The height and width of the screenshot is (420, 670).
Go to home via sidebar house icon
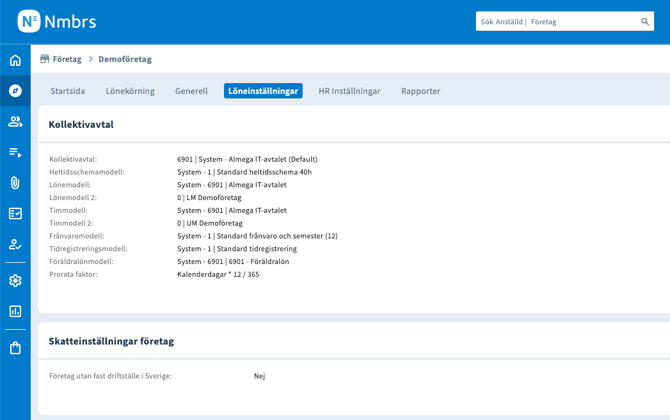(15, 60)
